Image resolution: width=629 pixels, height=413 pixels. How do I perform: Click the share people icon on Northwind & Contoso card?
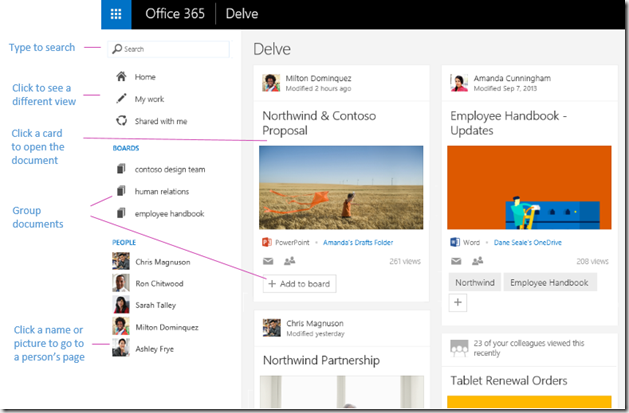[x=289, y=261]
